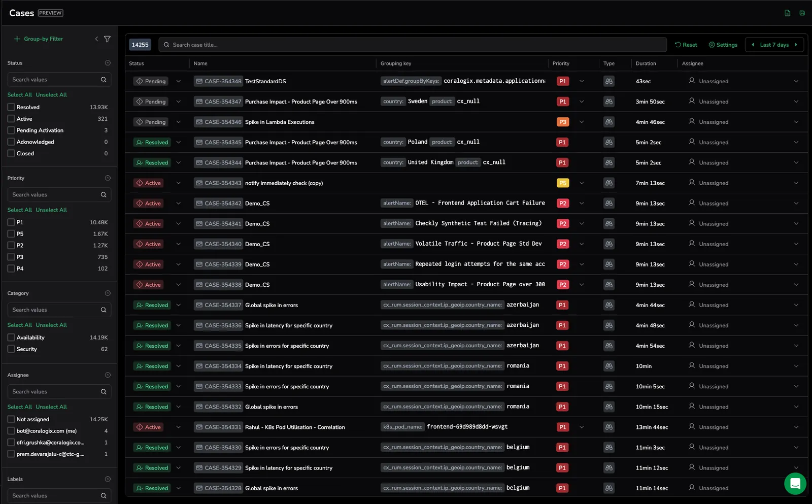812x504 pixels.
Task: Open priority dropdown for CASE-354342
Action: (582, 204)
